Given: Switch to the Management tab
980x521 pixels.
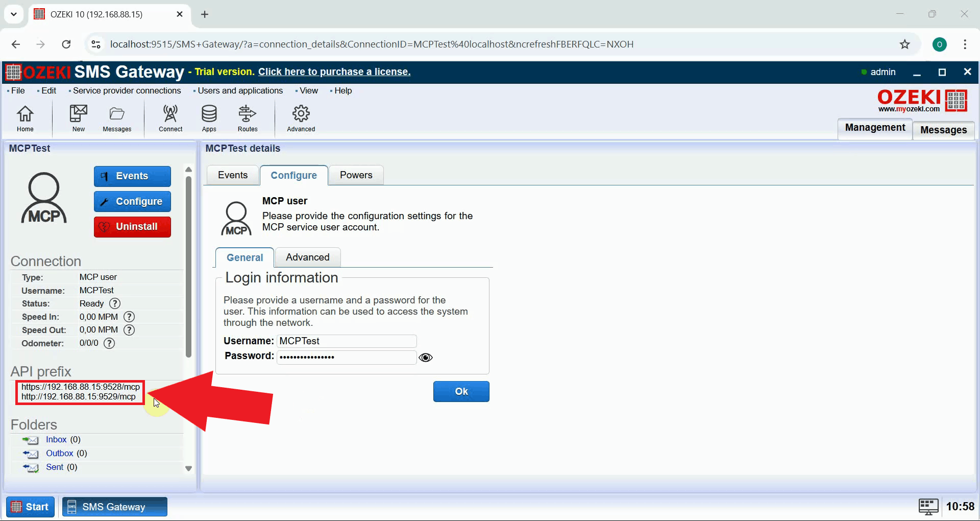Looking at the screenshot, I should pyautogui.click(x=874, y=128).
